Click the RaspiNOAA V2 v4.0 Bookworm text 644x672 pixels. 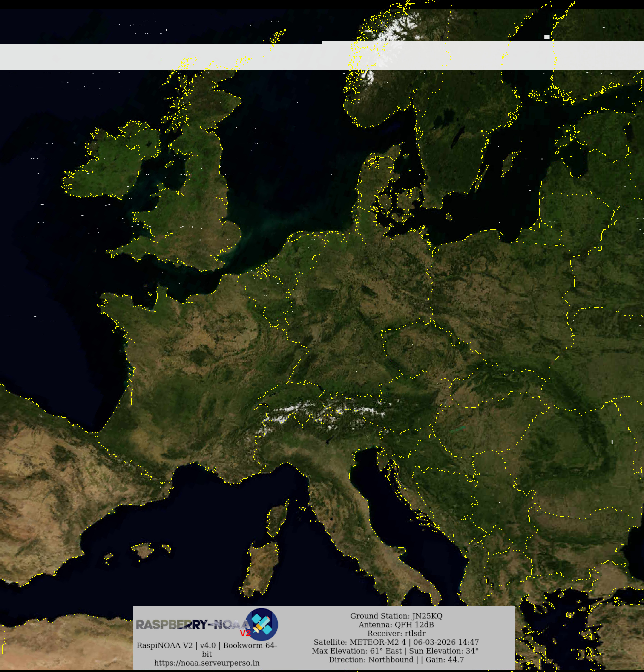click(x=207, y=645)
